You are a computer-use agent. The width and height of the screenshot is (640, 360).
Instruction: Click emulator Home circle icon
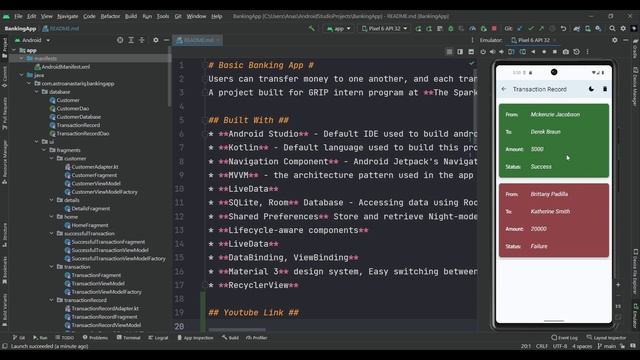click(x=544, y=52)
